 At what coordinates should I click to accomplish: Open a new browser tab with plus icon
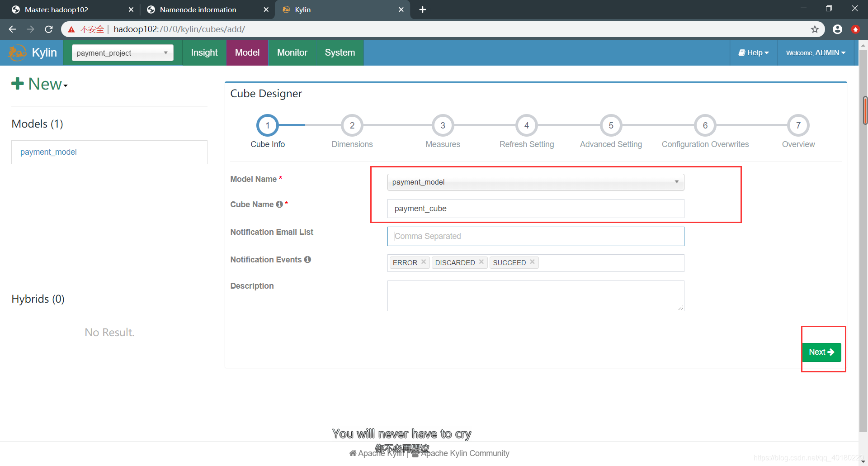(423, 10)
